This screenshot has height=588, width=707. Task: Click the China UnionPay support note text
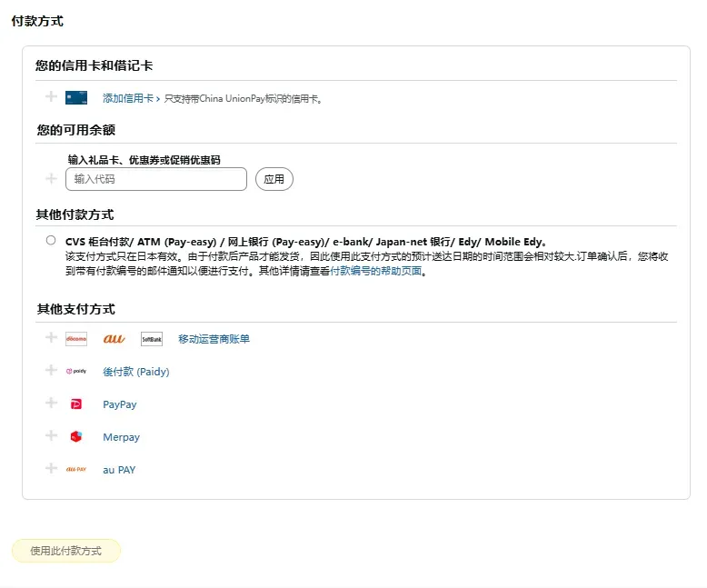click(x=244, y=98)
